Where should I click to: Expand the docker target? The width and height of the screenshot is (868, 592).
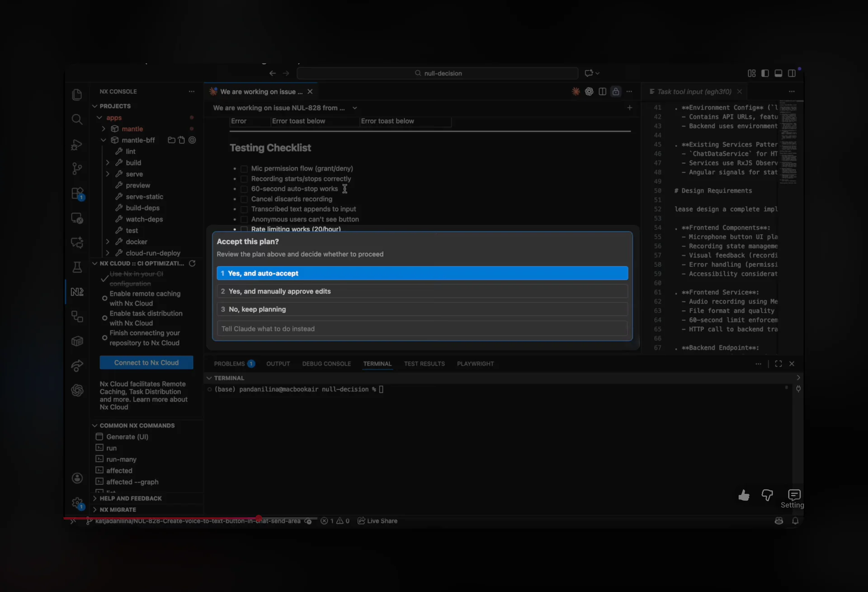(108, 242)
